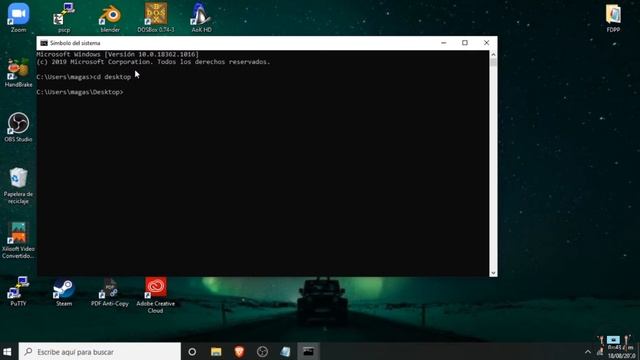Image resolution: width=640 pixels, height=360 pixels.
Task: Click the Cortana circle taskbar button
Action: coord(192,351)
